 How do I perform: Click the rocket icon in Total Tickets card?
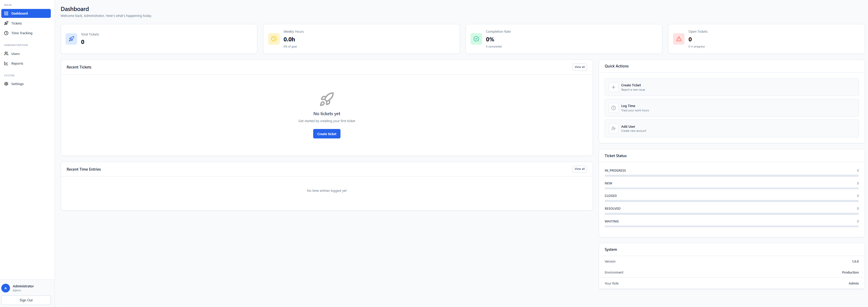[71, 39]
